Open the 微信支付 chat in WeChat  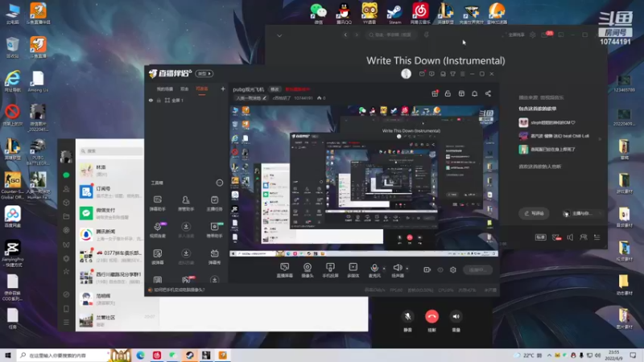pyautogui.click(x=110, y=213)
